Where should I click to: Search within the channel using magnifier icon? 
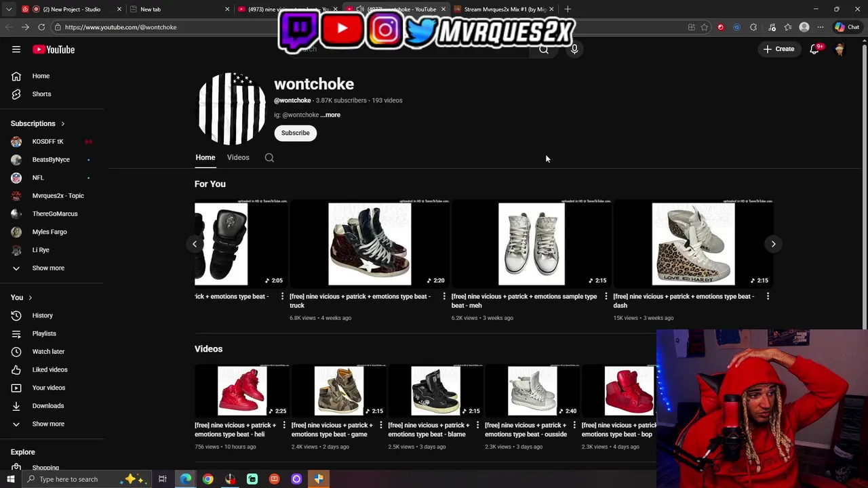pyautogui.click(x=269, y=158)
